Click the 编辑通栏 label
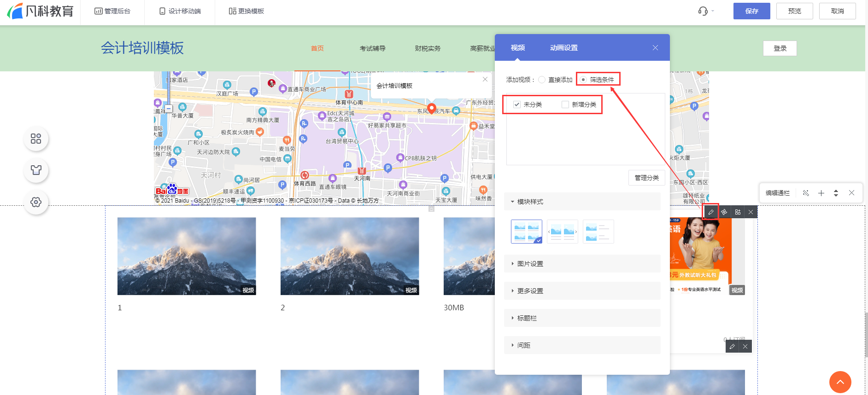The height and width of the screenshot is (395, 868). (x=778, y=193)
